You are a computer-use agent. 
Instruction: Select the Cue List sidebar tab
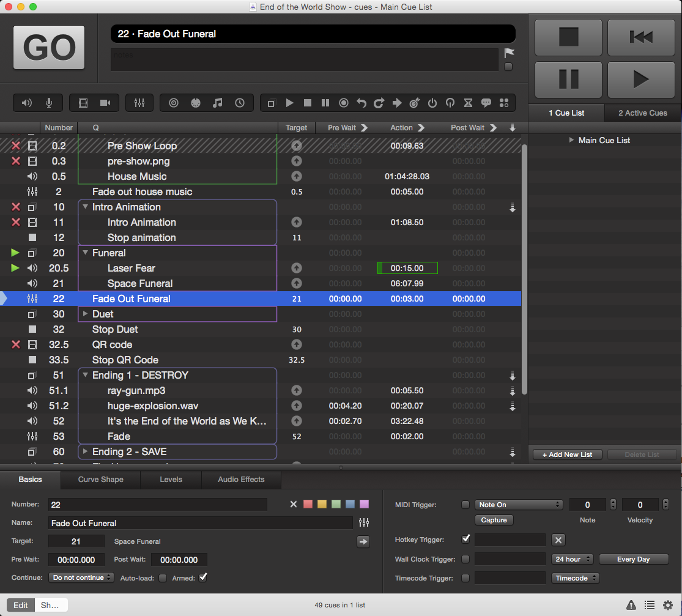(566, 113)
